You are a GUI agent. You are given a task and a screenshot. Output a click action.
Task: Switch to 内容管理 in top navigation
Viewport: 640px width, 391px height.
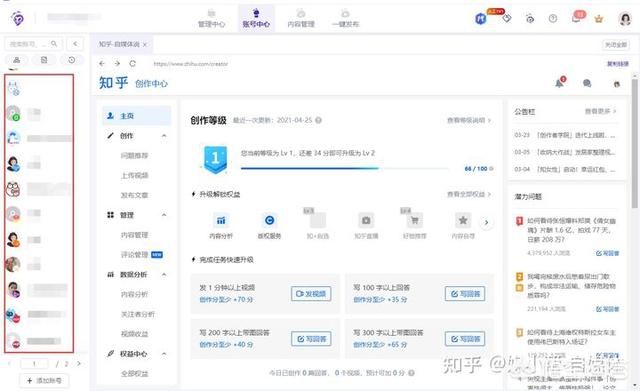coord(301,19)
